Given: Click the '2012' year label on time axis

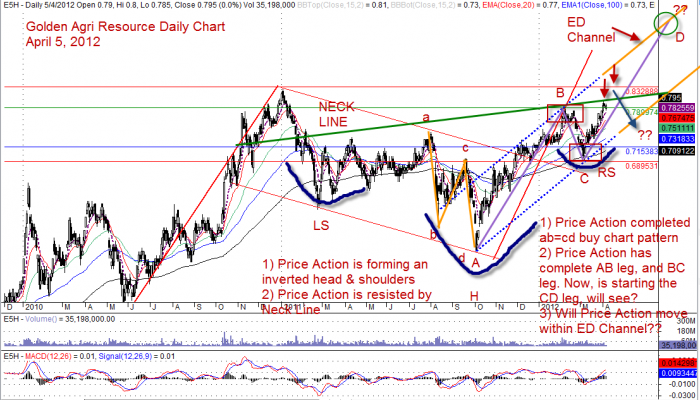Looking at the screenshot, I should (548, 307).
